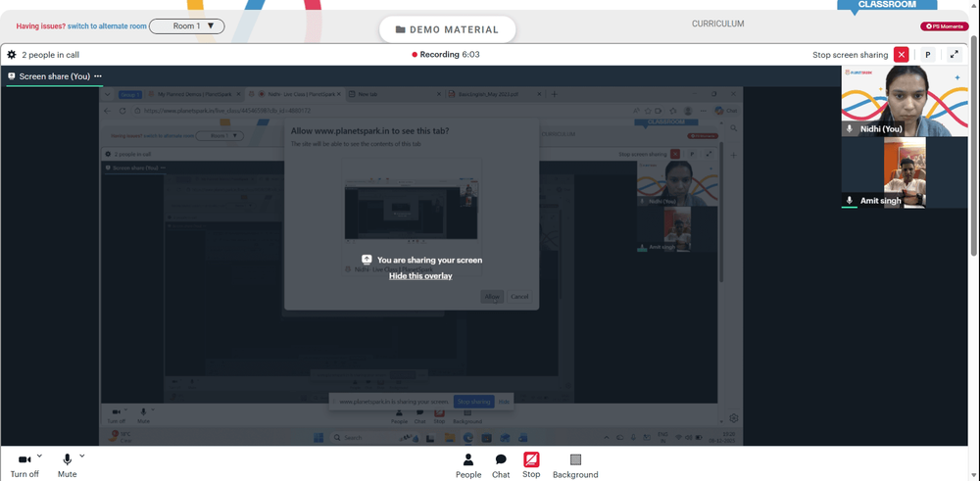Screen dimensions: 980x481
Task: Click the Recording indicator
Action: 446,54
